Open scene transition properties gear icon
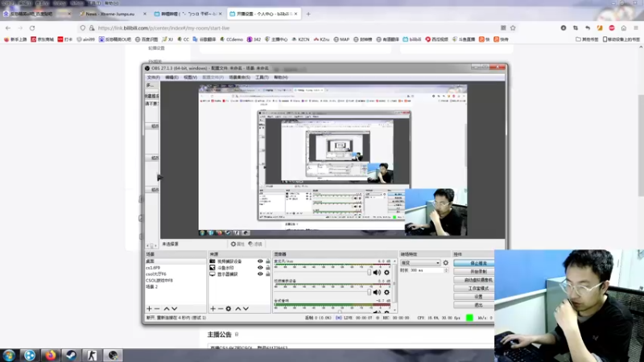The width and height of the screenshot is (644, 362). coord(446,263)
